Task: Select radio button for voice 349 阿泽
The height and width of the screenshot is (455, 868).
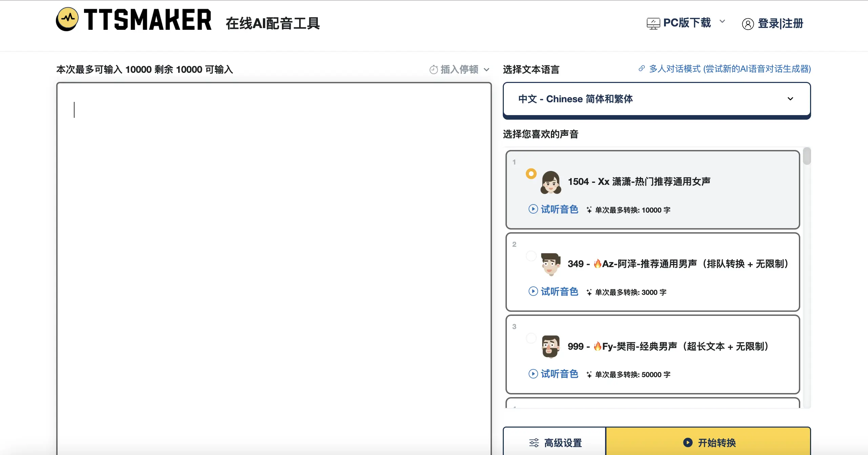Action: pos(531,256)
